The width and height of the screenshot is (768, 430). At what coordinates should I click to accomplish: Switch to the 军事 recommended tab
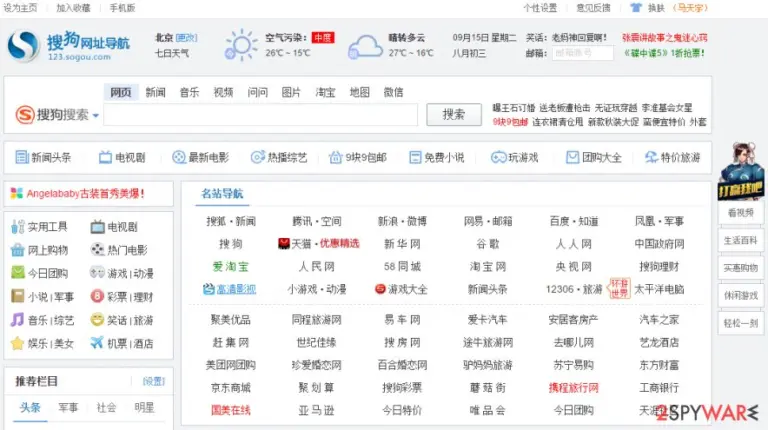[x=68, y=407]
